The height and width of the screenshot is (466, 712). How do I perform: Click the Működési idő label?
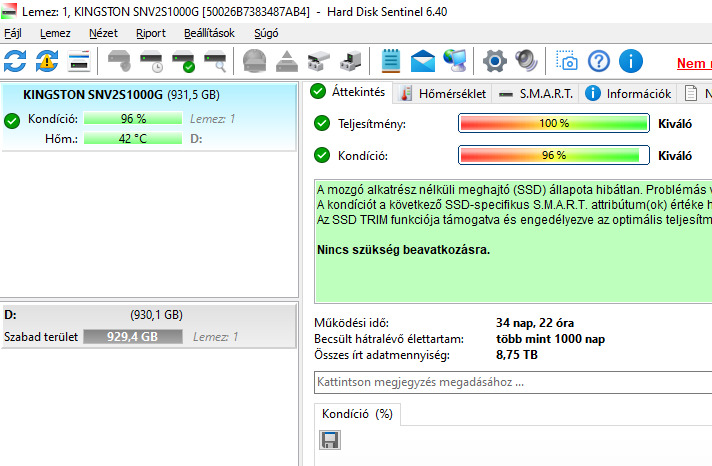pos(351,323)
